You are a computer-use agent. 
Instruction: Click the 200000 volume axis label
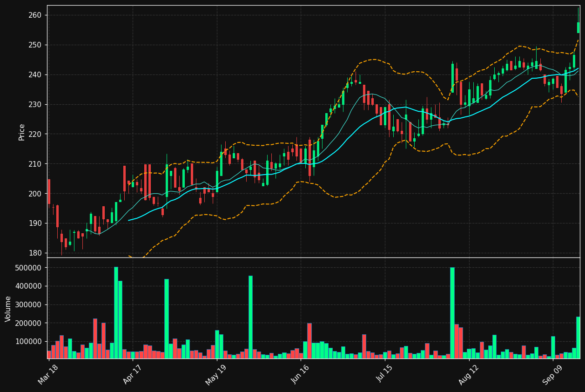point(29,323)
